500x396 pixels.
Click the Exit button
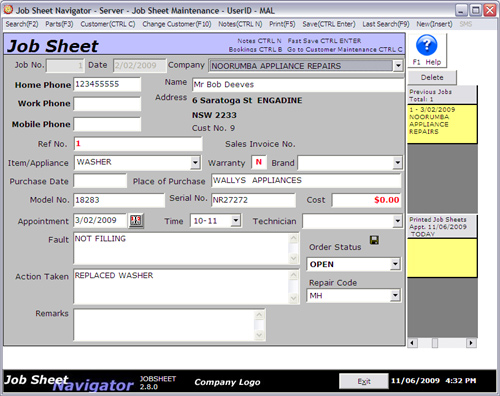point(364,381)
